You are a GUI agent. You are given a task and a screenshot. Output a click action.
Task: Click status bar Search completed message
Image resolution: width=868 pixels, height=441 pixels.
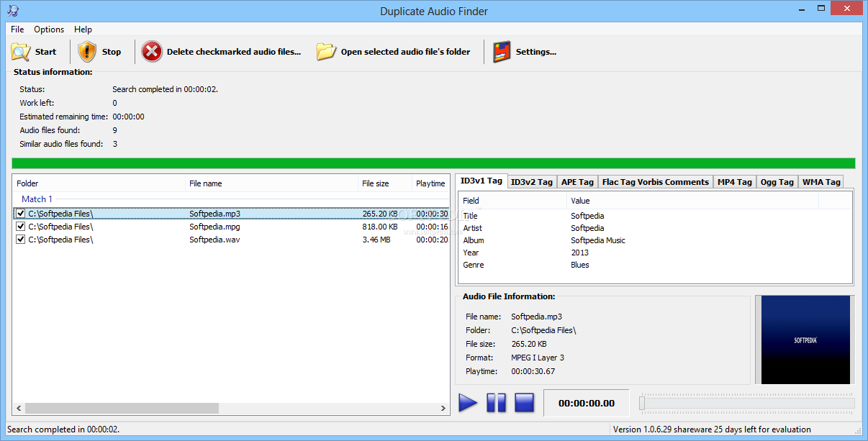click(x=63, y=429)
